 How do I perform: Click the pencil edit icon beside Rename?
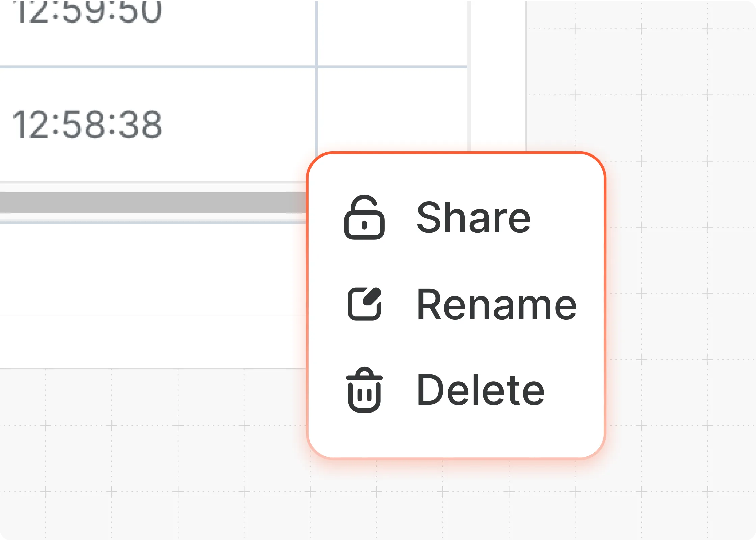364,305
